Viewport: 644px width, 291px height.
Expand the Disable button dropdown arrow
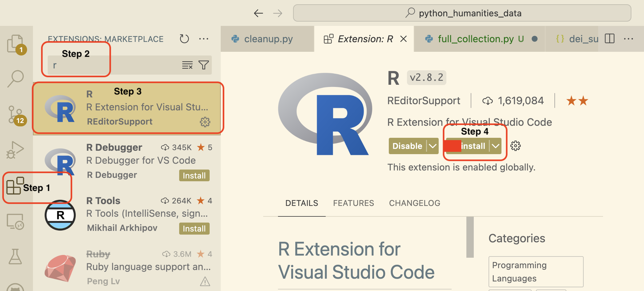click(433, 146)
